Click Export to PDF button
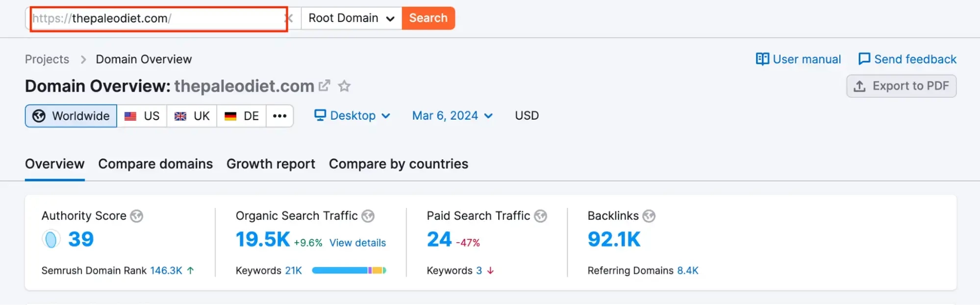Viewport: 980px width, 305px height. pos(901,86)
